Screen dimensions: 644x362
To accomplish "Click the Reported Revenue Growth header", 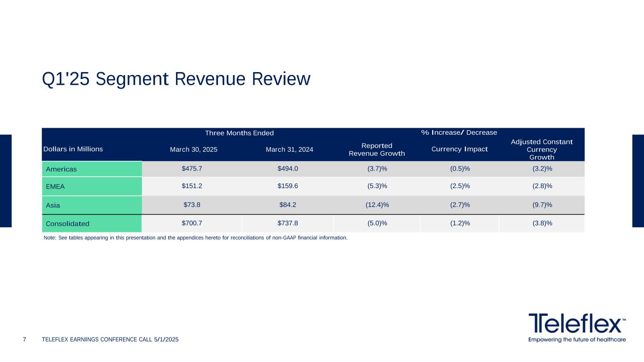I will point(376,149).
